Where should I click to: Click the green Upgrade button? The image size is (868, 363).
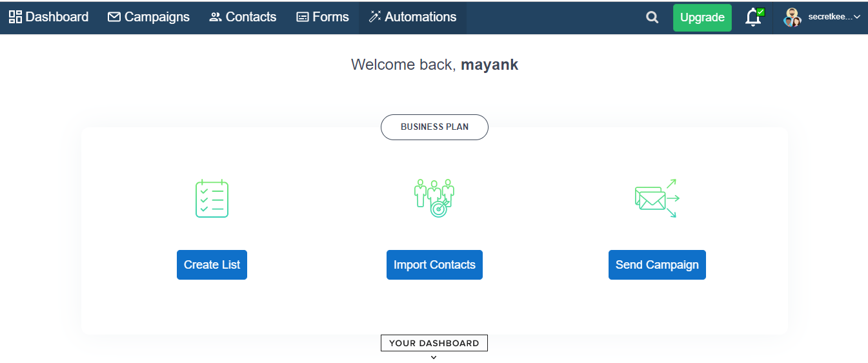pos(702,17)
